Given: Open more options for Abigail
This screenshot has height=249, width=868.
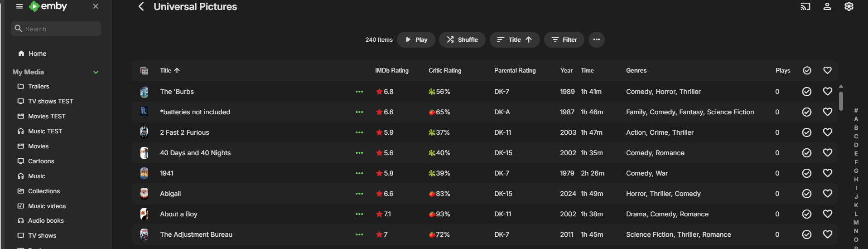Looking at the screenshot, I should click(359, 194).
